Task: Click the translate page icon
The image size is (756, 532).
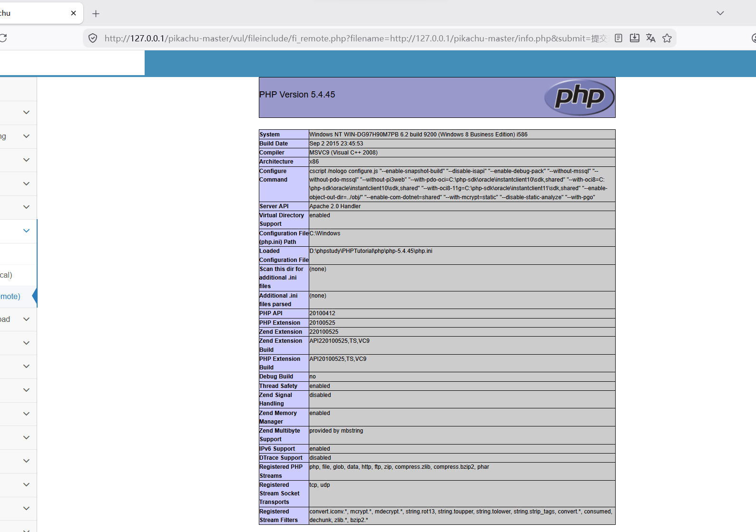Action: (x=651, y=38)
